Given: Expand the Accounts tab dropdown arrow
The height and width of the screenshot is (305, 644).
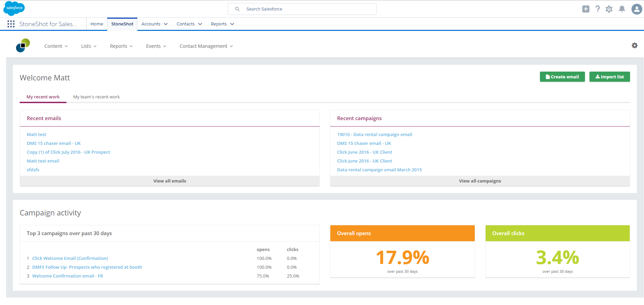Looking at the screenshot, I should coord(166,24).
